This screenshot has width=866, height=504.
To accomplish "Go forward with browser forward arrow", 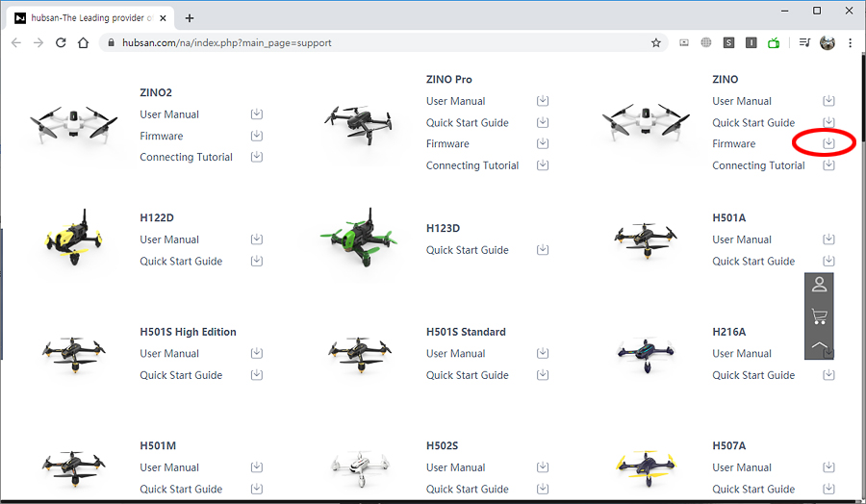I will tap(38, 43).
